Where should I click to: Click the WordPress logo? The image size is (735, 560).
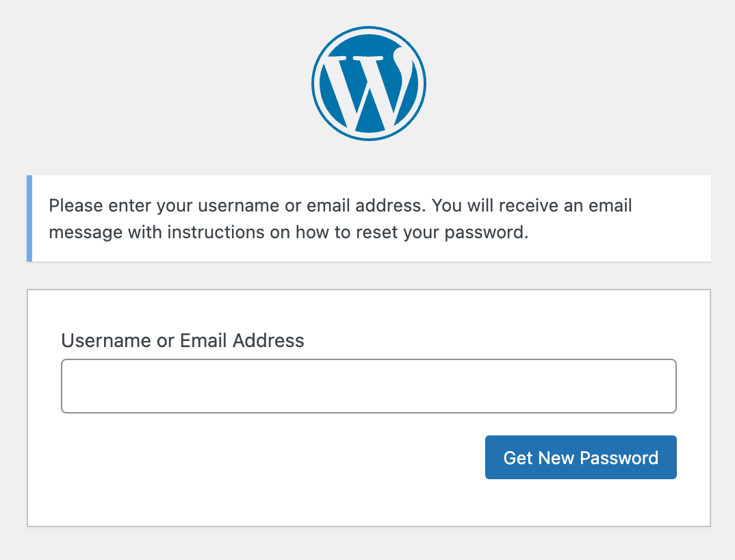(368, 84)
